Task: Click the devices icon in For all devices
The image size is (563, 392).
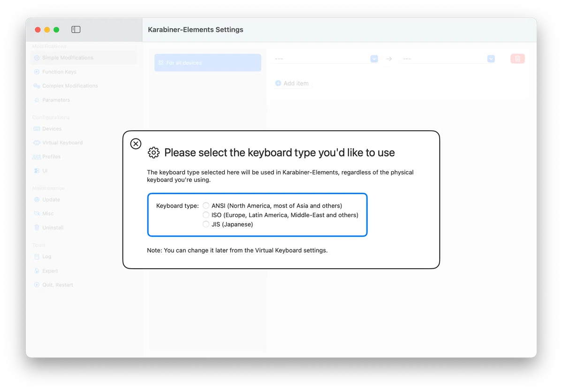Action: tap(161, 62)
